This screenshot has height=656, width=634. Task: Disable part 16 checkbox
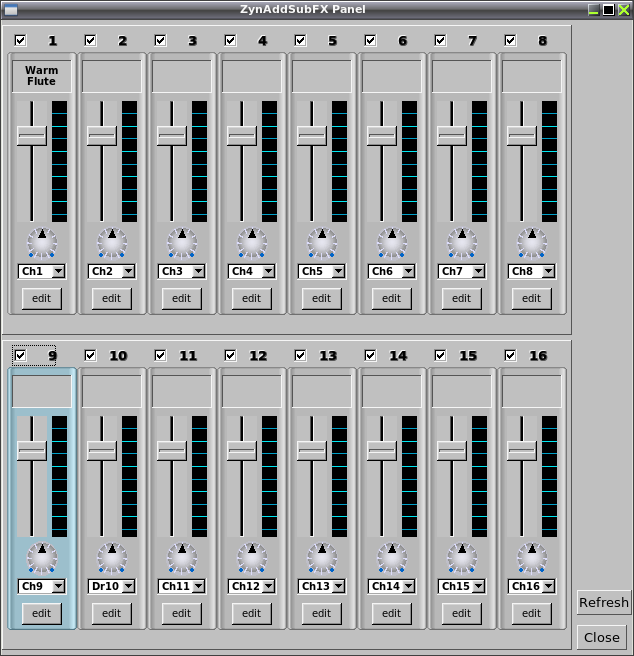(510, 356)
